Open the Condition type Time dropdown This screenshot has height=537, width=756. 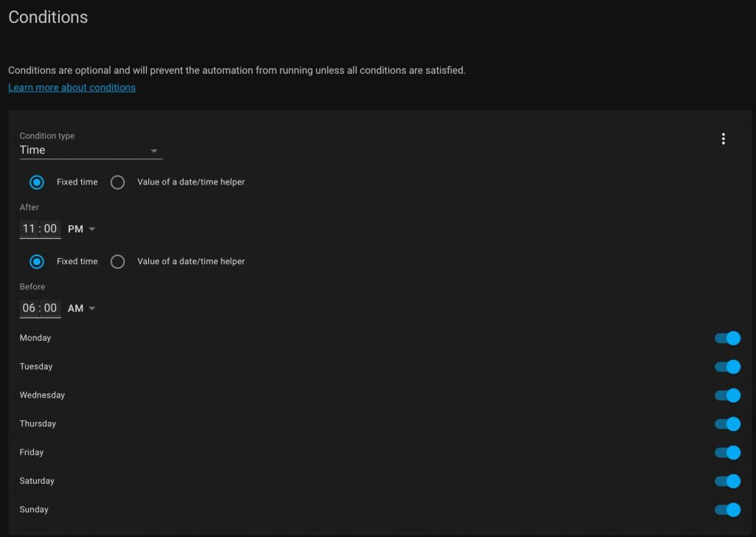coord(91,150)
